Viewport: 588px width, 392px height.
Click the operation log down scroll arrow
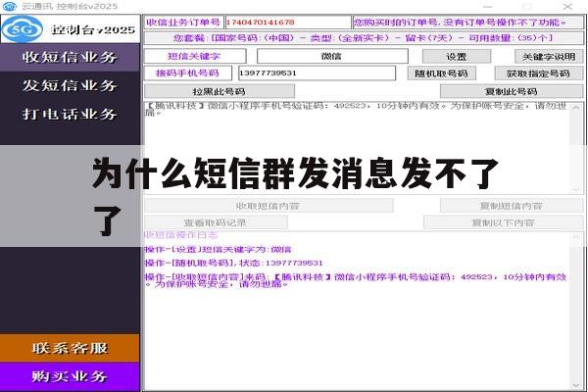[576, 385]
